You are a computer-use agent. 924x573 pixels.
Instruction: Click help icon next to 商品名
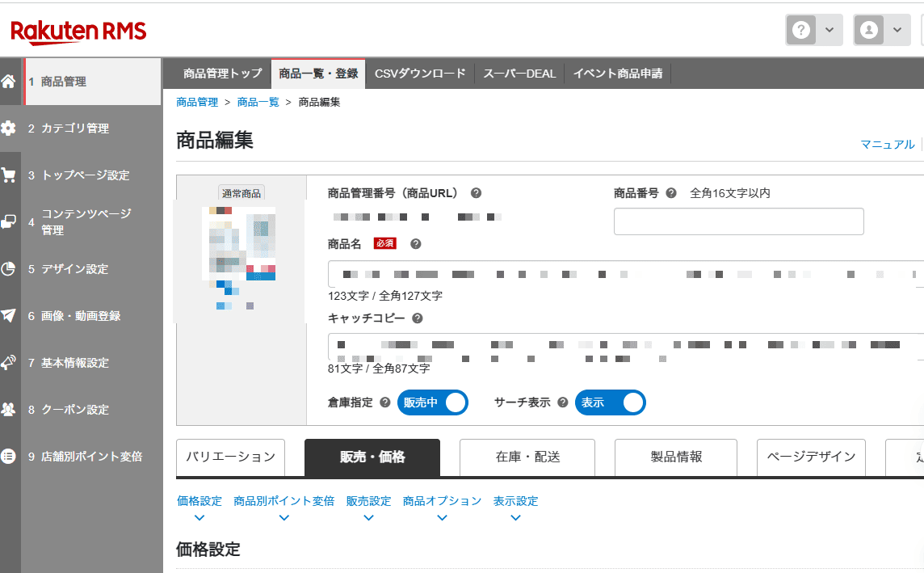click(x=416, y=244)
